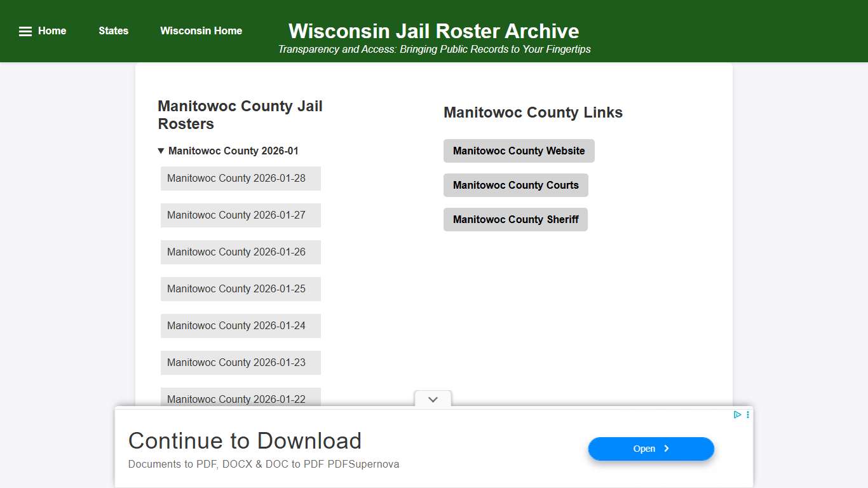868x488 pixels.
Task: Open the States menu item
Action: click(x=113, y=30)
